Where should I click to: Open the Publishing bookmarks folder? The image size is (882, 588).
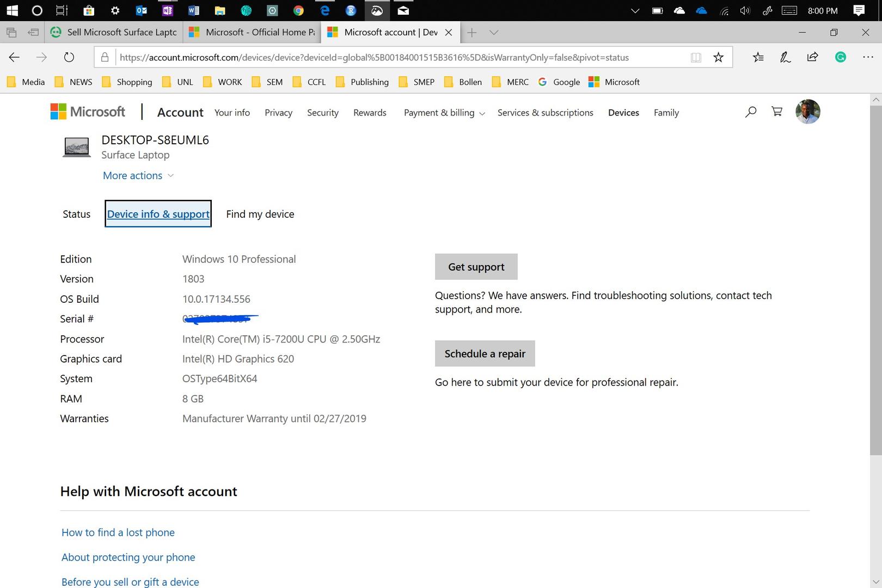363,82
